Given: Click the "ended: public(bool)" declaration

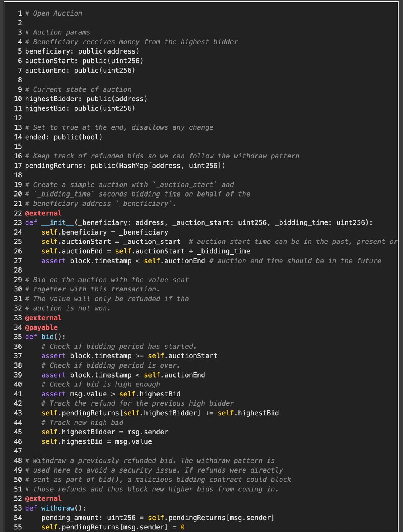Looking at the screenshot, I should 64,137.
